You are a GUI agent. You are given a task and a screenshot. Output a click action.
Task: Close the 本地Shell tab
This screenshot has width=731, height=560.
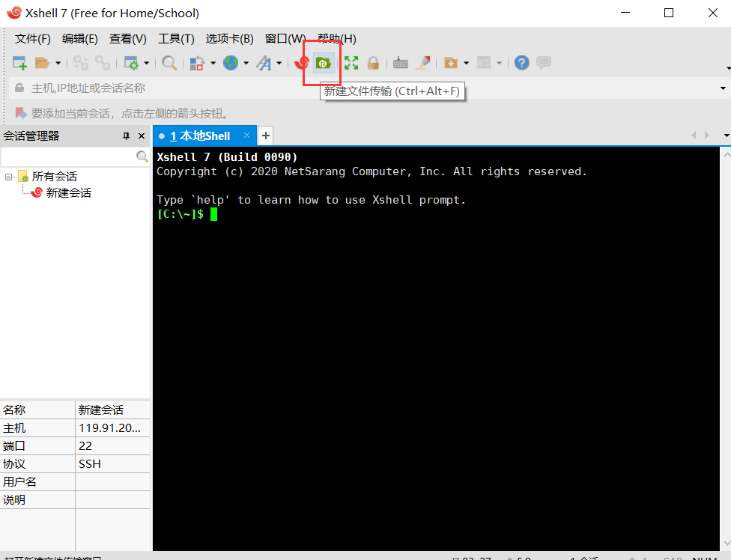coord(246,135)
